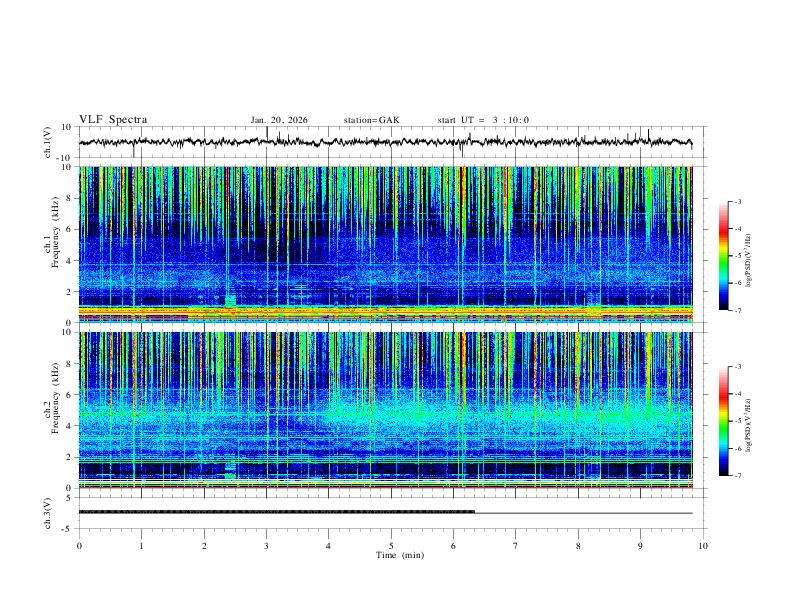The height and width of the screenshot is (612, 792).
Task: Click the 'ch.3(V)' axis label
Action: pyautogui.click(x=48, y=513)
